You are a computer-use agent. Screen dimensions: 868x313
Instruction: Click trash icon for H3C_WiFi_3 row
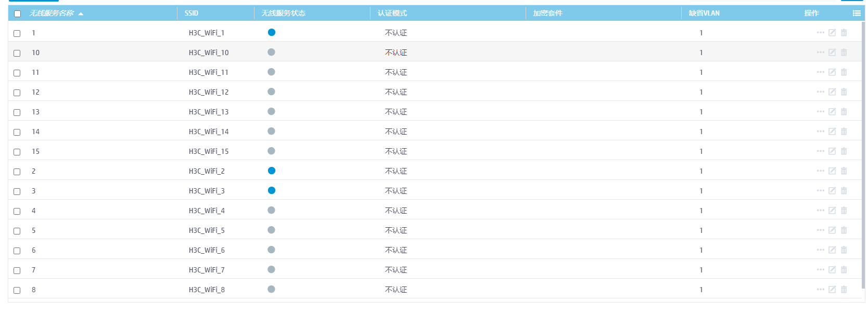[844, 191]
